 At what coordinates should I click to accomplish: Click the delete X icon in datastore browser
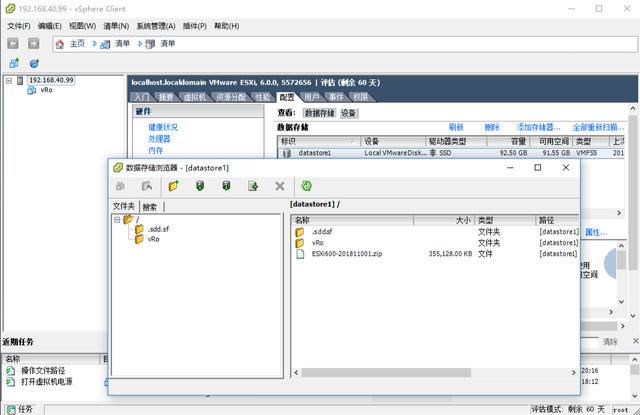point(280,186)
